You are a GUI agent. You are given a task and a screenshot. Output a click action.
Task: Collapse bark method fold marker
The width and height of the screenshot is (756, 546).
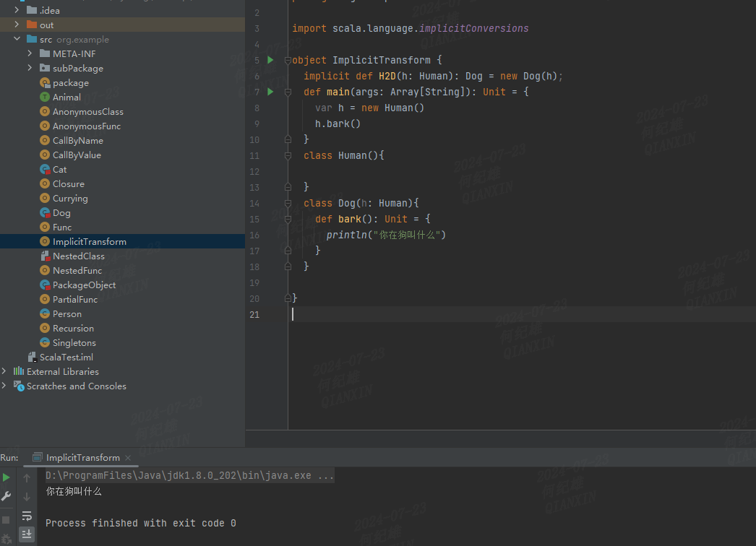[x=288, y=220]
